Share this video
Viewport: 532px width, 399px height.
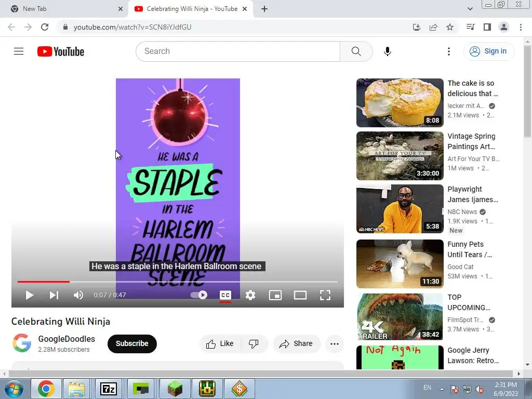296,344
